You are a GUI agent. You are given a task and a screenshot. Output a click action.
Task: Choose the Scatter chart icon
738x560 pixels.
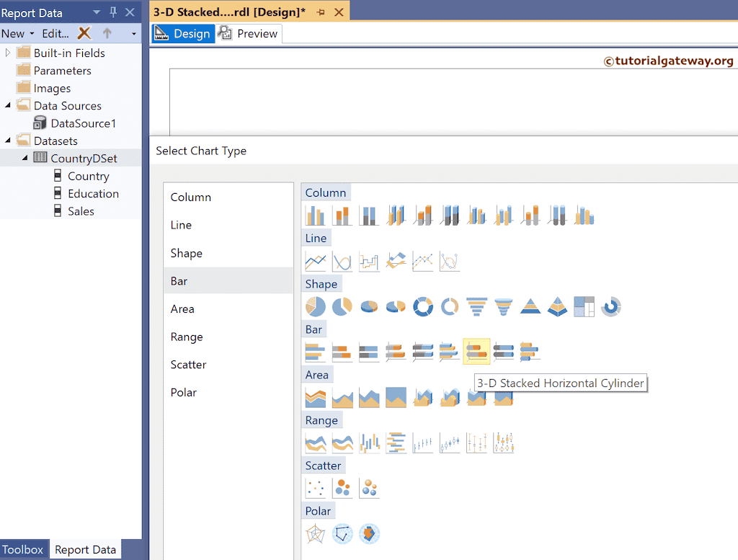316,489
